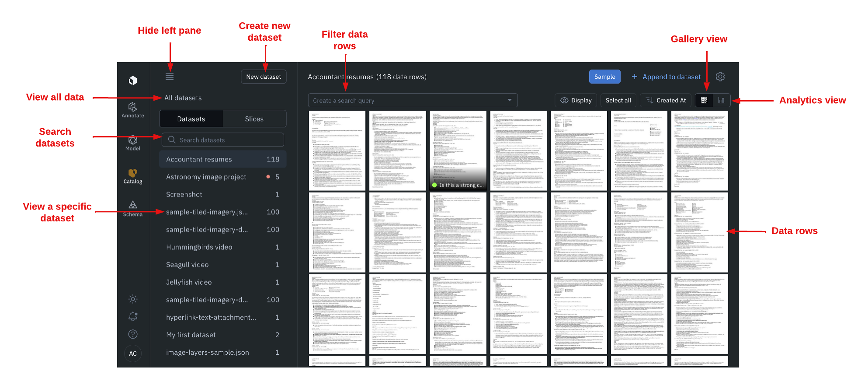The width and height of the screenshot is (868, 385).
Task: Open the help question mark icon
Action: [x=133, y=334]
